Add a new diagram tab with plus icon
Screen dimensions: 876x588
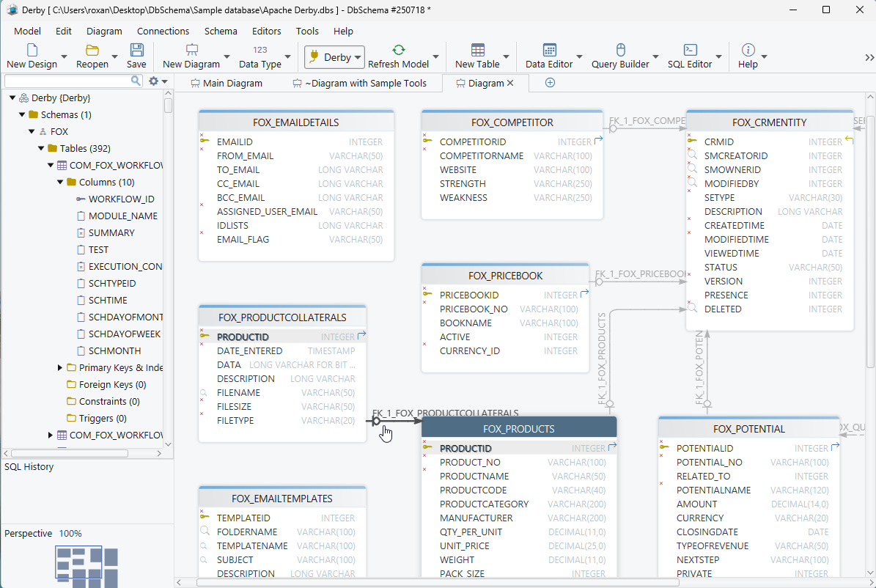click(x=550, y=83)
